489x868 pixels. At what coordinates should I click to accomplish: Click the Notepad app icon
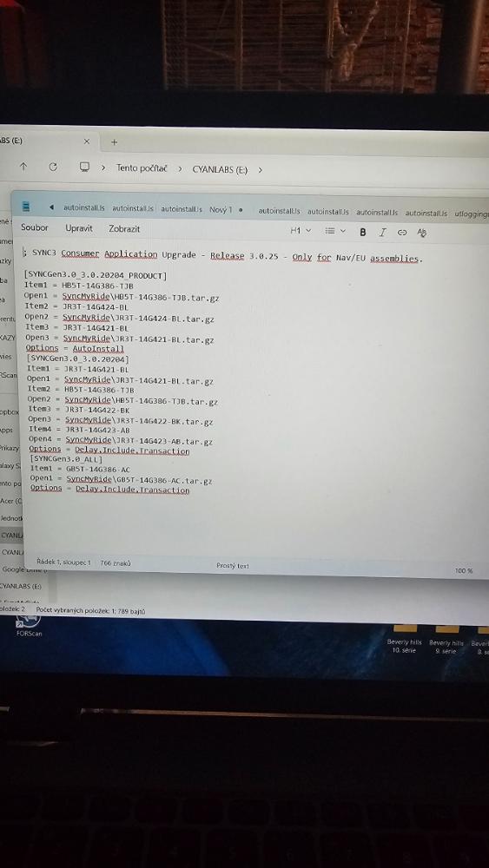point(26,207)
